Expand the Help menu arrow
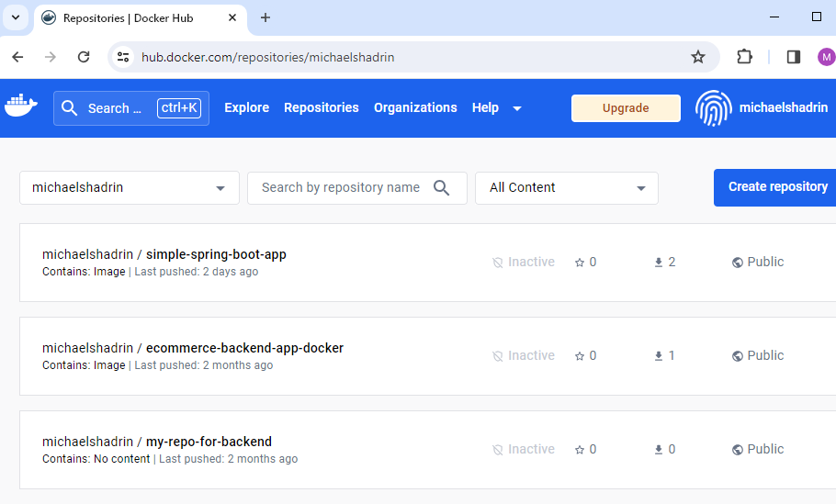Screen dimensions: 836x504 (516, 108)
